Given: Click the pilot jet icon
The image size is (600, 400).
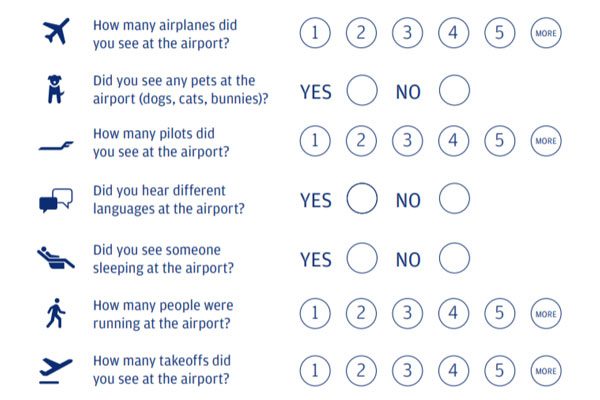Looking at the screenshot, I should [x=56, y=146].
